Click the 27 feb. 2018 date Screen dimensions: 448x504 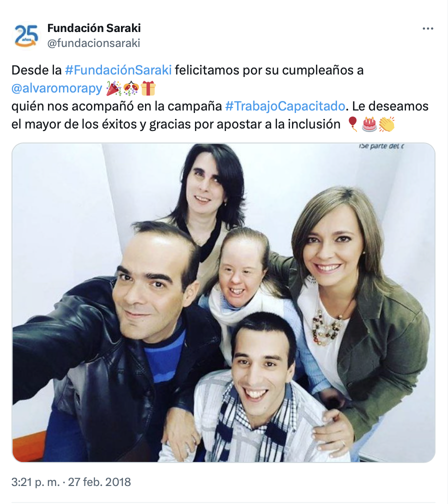pos(99,482)
